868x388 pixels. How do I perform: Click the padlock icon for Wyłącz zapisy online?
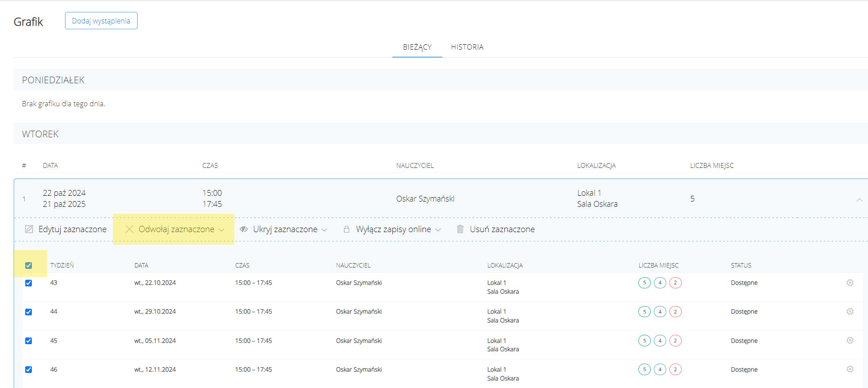tap(346, 229)
